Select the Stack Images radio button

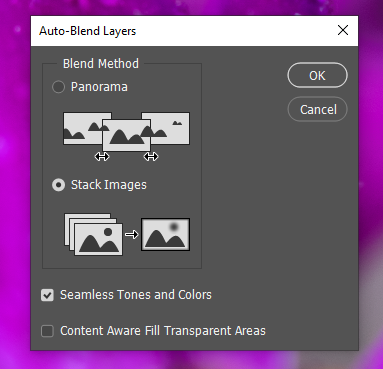58,185
